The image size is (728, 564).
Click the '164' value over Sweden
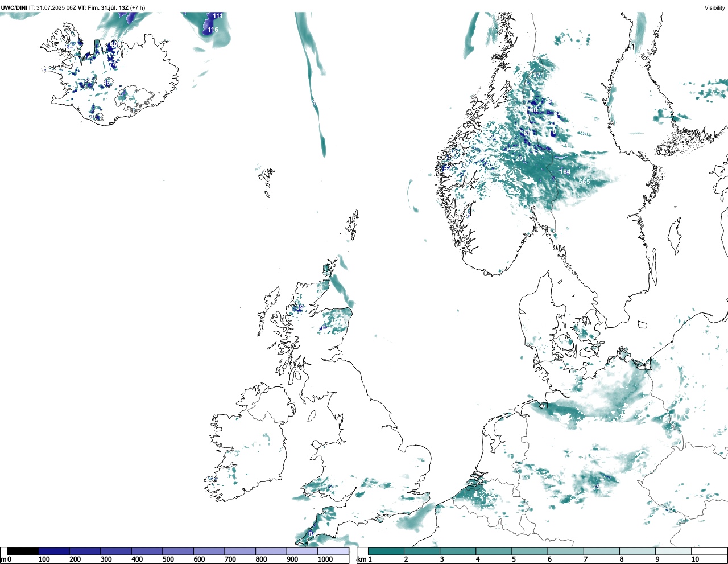[565, 172]
